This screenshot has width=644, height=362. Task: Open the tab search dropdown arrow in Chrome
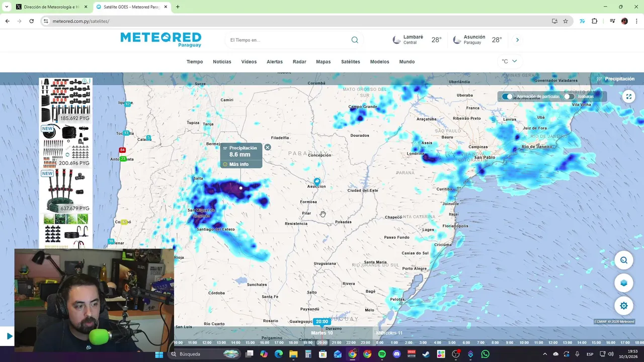point(7,7)
